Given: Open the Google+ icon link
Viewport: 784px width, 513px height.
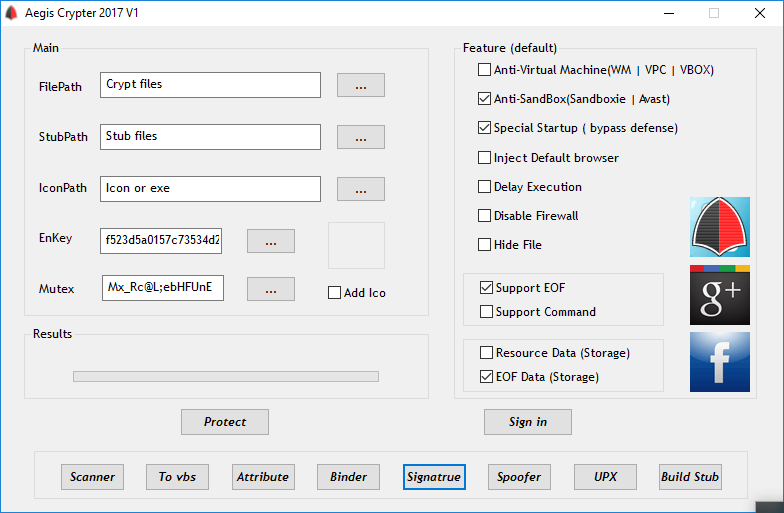Looking at the screenshot, I should (719, 295).
